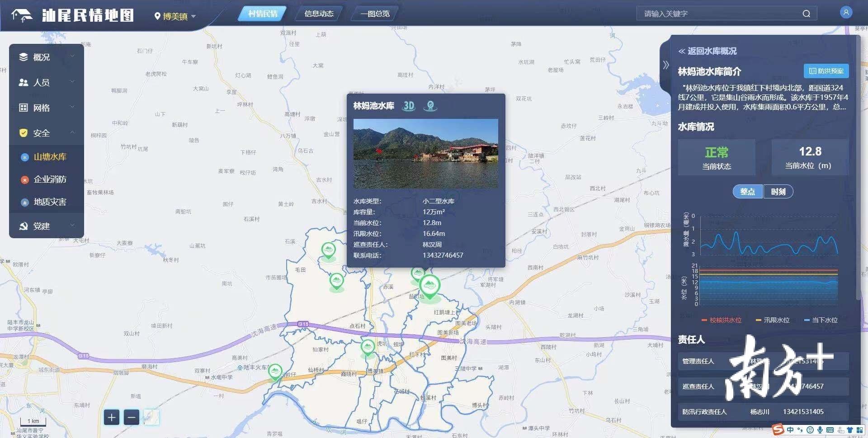Select the northernmost reservoir marker above 毛田
Image resolution: width=868 pixels, height=438 pixels.
click(x=329, y=251)
